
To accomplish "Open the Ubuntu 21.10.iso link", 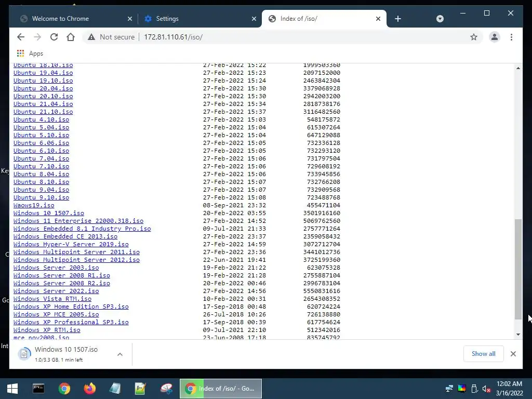I will point(43,112).
